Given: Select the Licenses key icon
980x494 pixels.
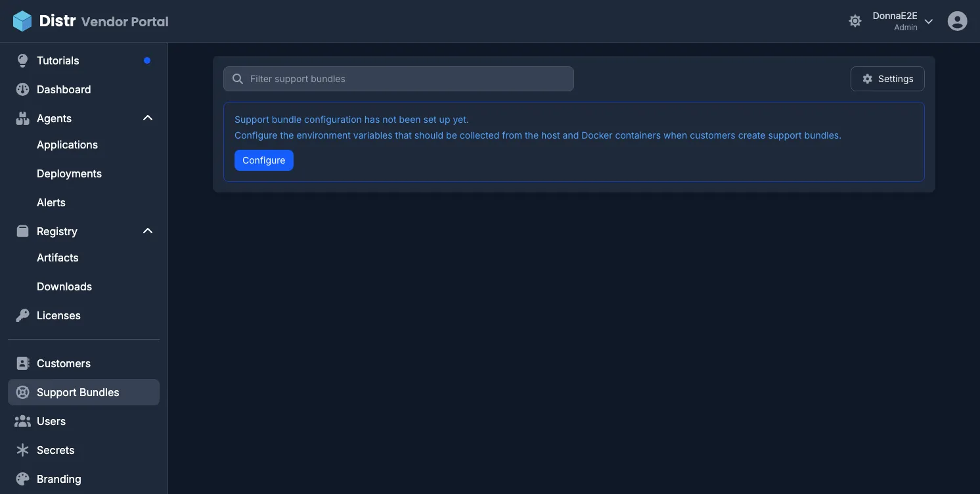Looking at the screenshot, I should [22, 315].
